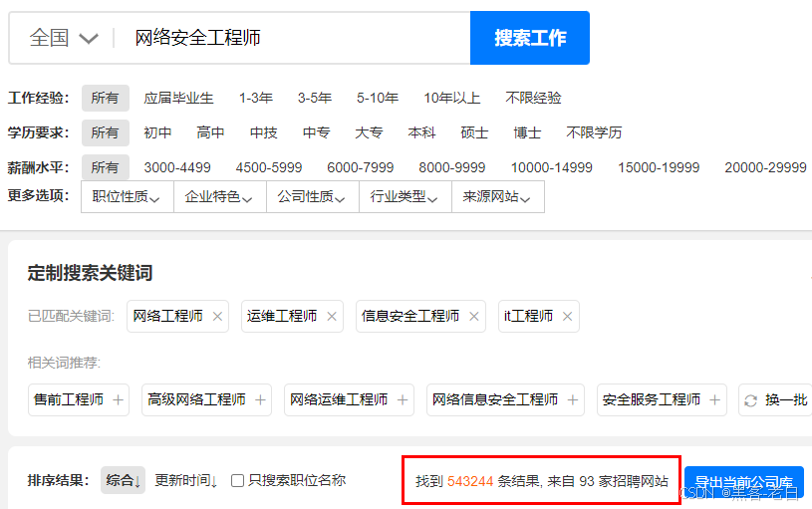Filter salary by 6000-7999

(361, 167)
